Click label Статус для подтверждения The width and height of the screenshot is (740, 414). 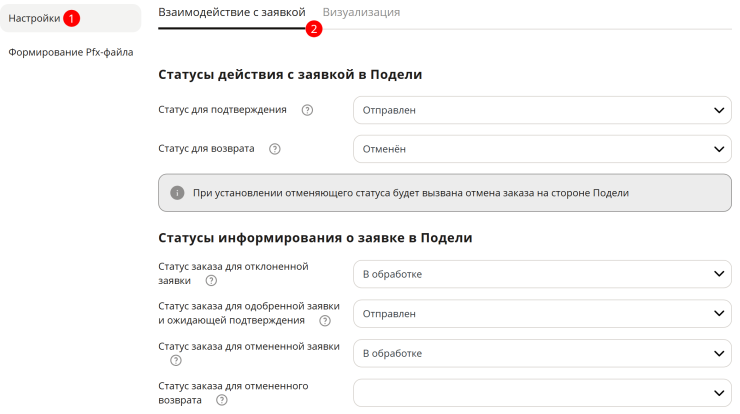click(222, 110)
